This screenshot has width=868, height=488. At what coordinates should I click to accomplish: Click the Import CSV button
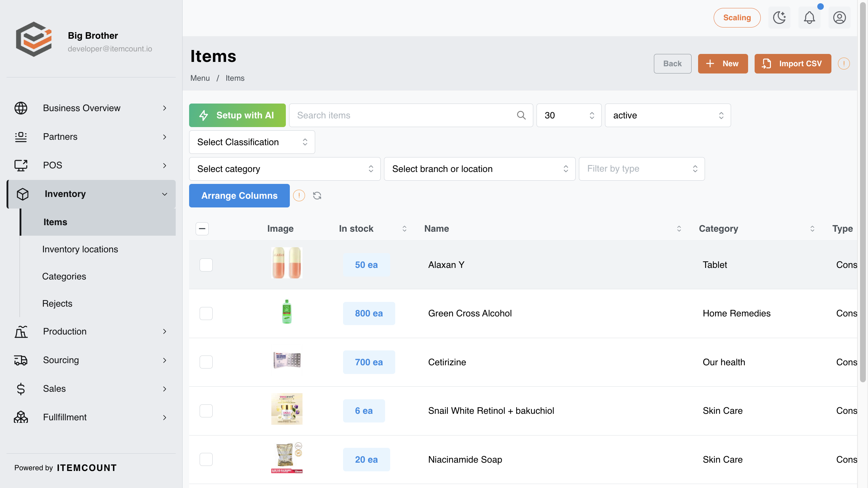(793, 64)
